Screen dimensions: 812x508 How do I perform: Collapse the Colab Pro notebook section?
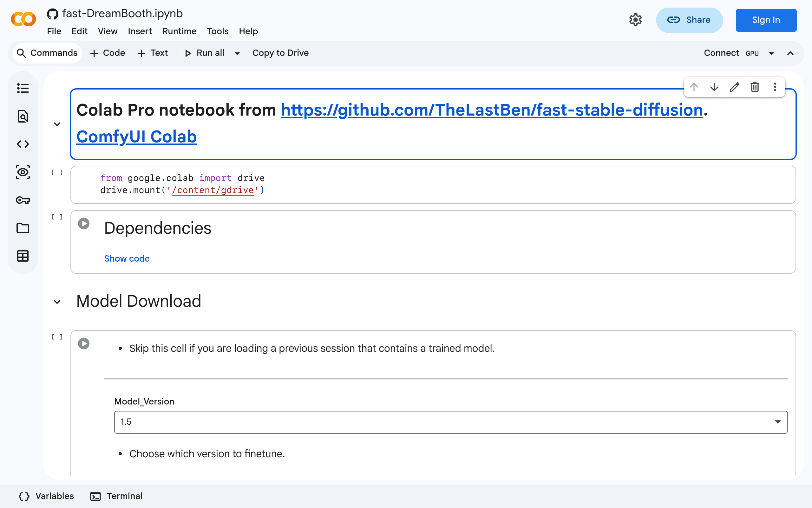click(x=57, y=124)
